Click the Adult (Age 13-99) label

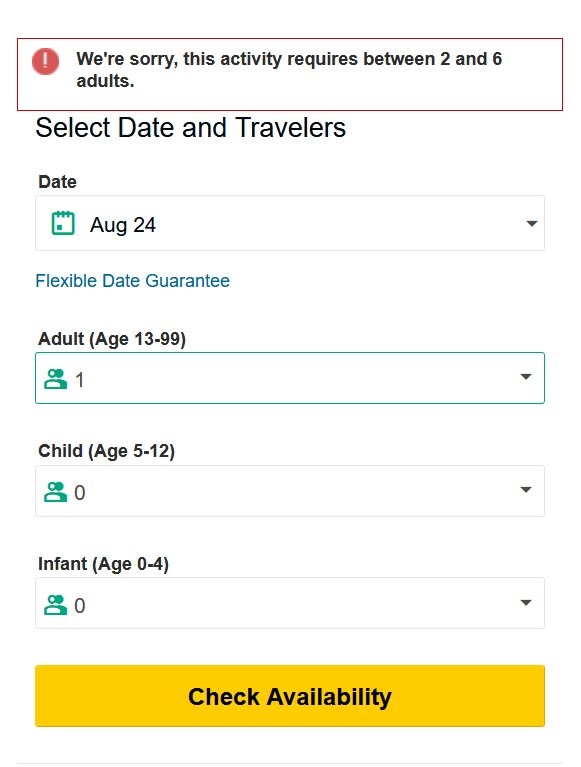point(112,339)
